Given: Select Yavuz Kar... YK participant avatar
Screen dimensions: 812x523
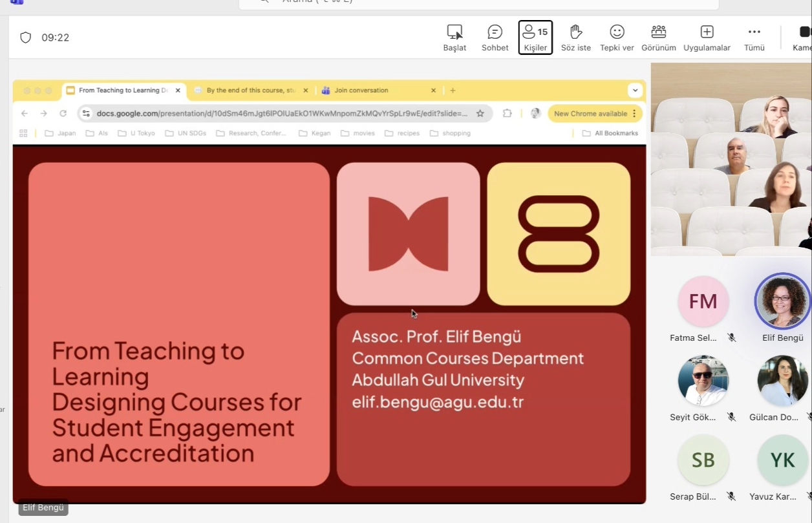Looking at the screenshot, I should [x=782, y=460].
